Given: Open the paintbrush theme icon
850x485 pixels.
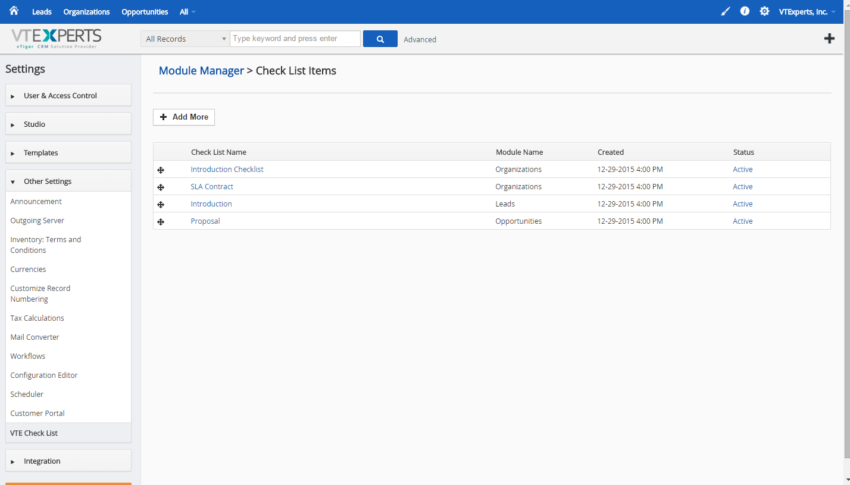Looking at the screenshot, I should click(x=725, y=11).
